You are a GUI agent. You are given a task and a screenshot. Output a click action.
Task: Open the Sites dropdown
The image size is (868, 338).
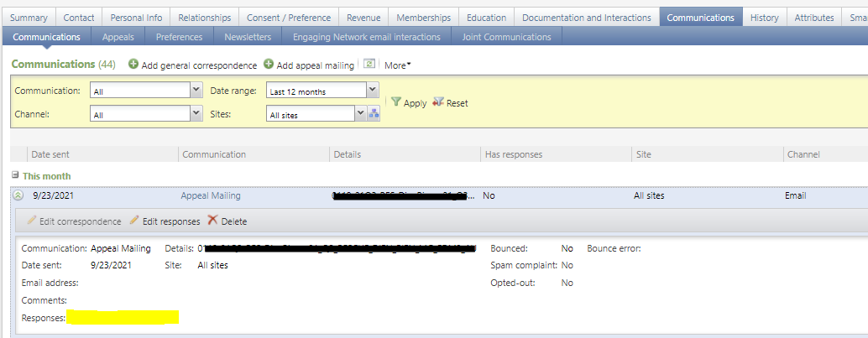[x=361, y=115]
